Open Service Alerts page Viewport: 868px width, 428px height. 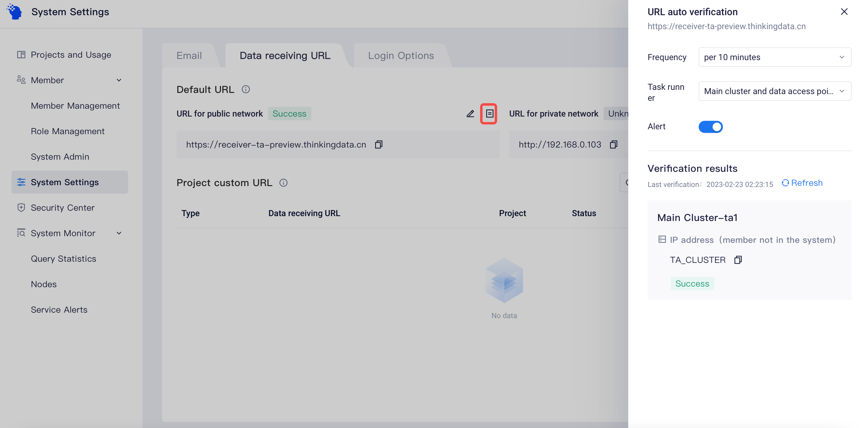[59, 310]
